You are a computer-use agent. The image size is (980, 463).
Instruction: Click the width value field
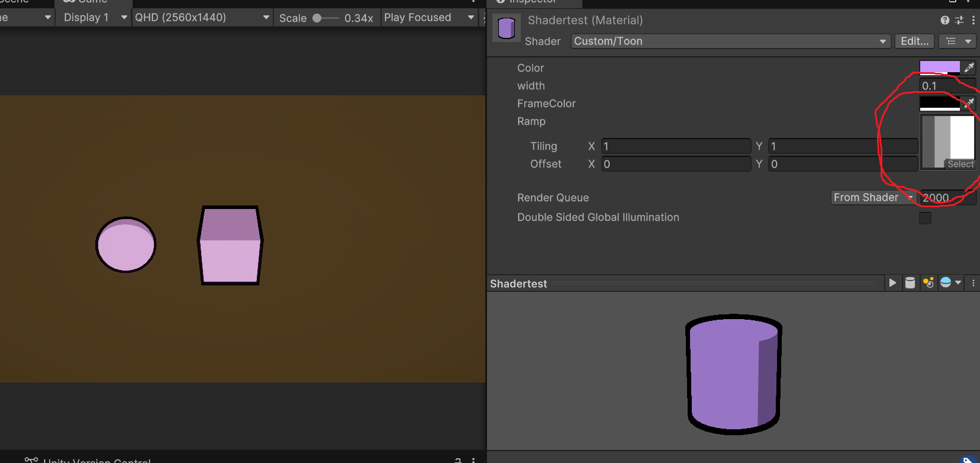point(947,85)
